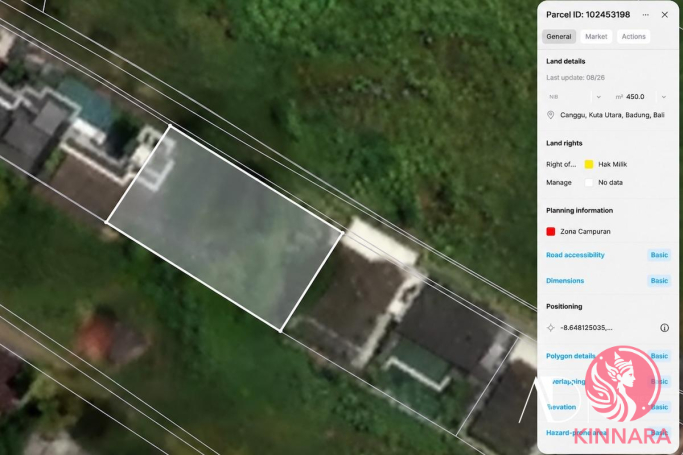Select the Canggu, Kuta Utara address text
Viewport: 683px width, 455px height.
[x=612, y=115]
